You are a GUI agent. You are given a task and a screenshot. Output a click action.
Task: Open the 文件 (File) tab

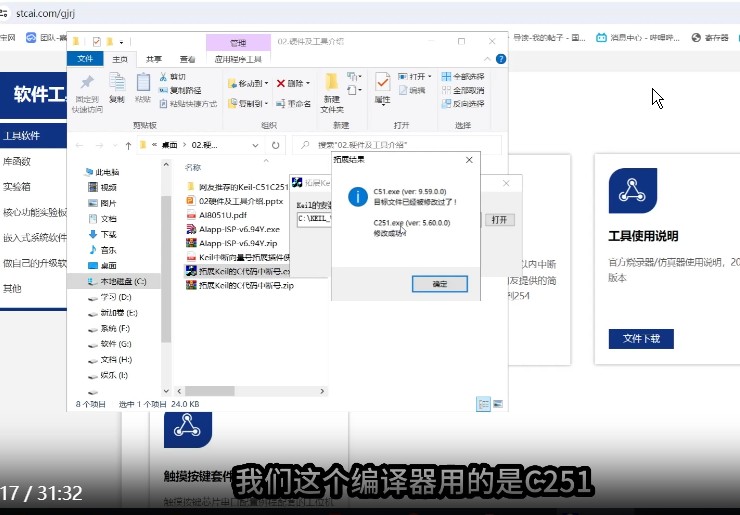pyautogui.click(x=85, y=59)
